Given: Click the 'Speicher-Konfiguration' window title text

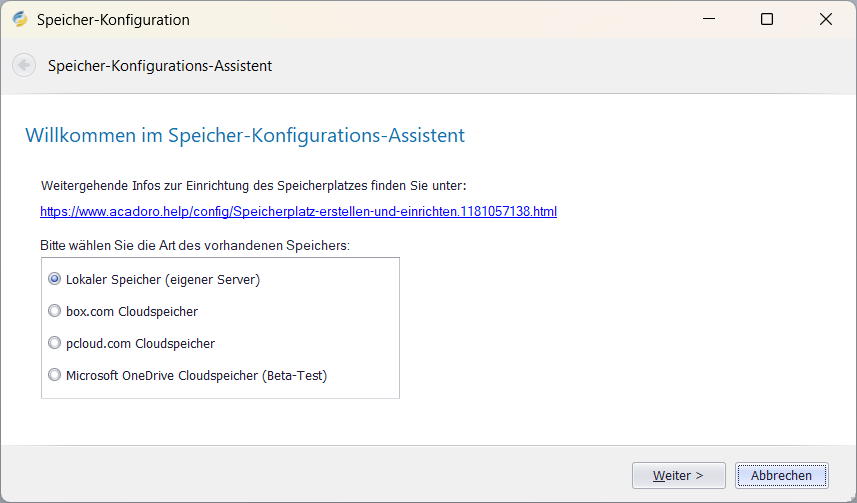Looking at the screenshot, I should point(113,20).
